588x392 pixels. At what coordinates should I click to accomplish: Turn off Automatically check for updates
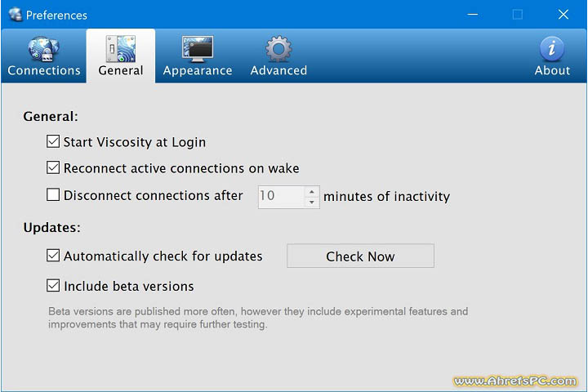pyautogui.click(x=53, y=256)
